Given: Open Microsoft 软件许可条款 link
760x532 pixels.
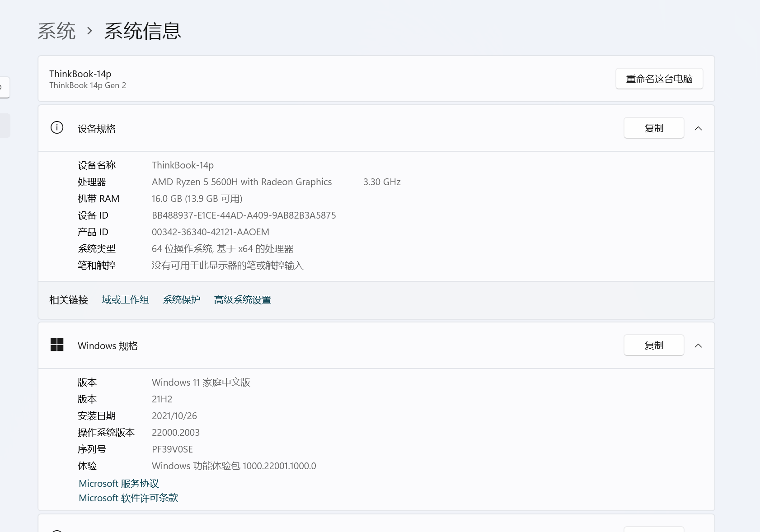Looking at the screenshot, I should point(128,498).
